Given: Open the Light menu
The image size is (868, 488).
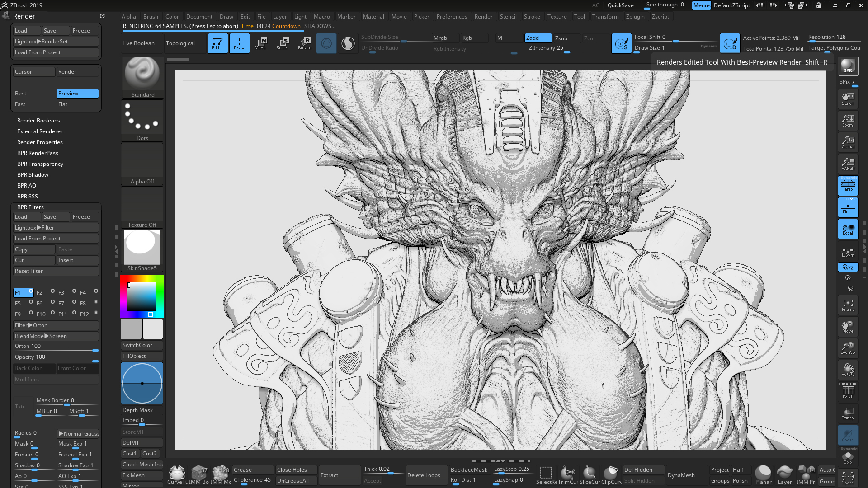Looking at the screenshot, I should pyautogui.click(x=300, y=16).
